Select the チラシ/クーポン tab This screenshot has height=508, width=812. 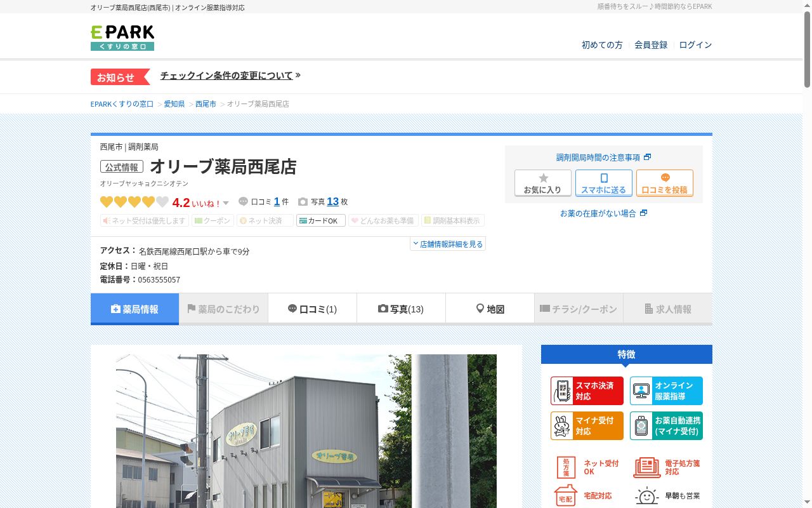579,309
